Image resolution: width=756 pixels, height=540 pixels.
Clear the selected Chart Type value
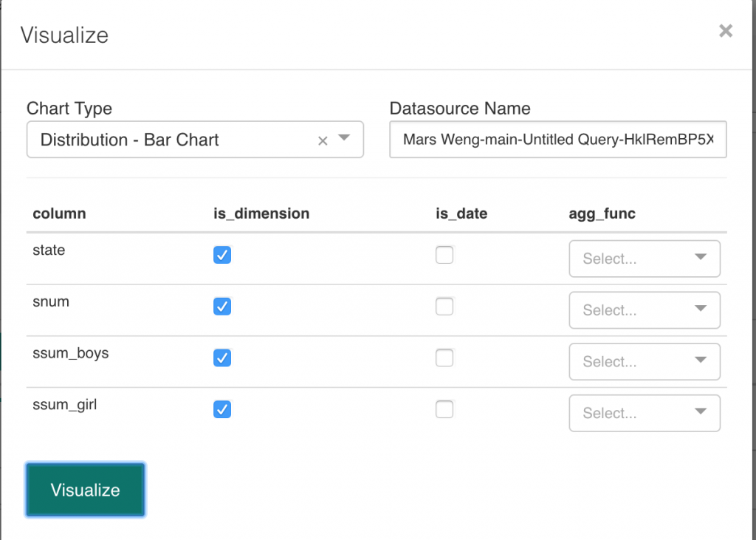point(323,141)
